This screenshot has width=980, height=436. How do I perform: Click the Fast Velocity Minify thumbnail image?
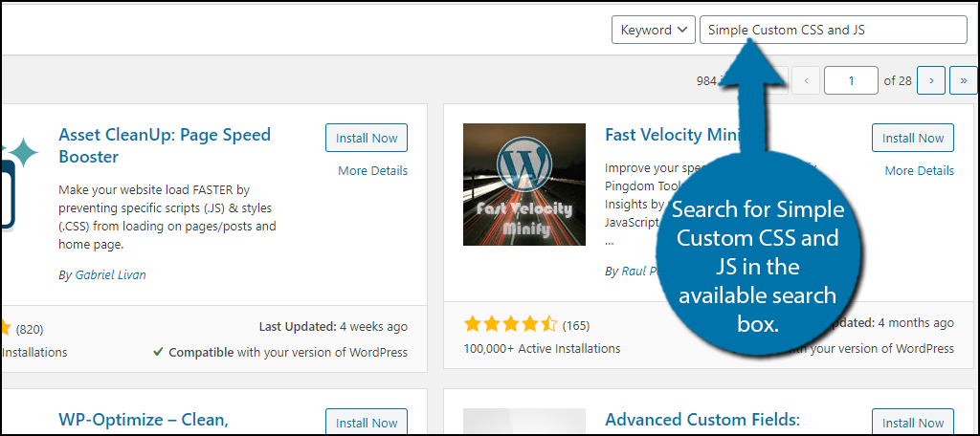pyautogui.click(x=524, y=185)
